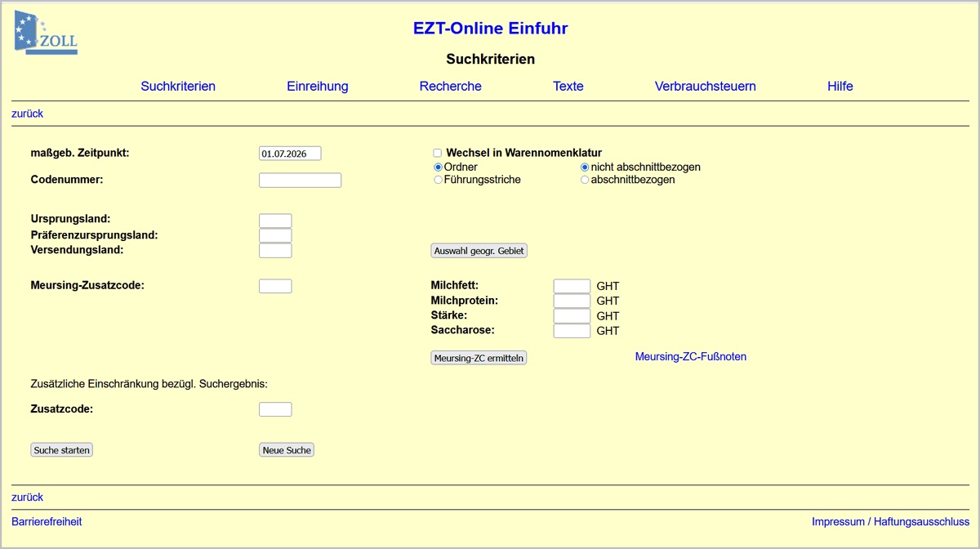
Task: Enable Wechsel in Warennomenklatur checkbox
Action: click(438, 153)
